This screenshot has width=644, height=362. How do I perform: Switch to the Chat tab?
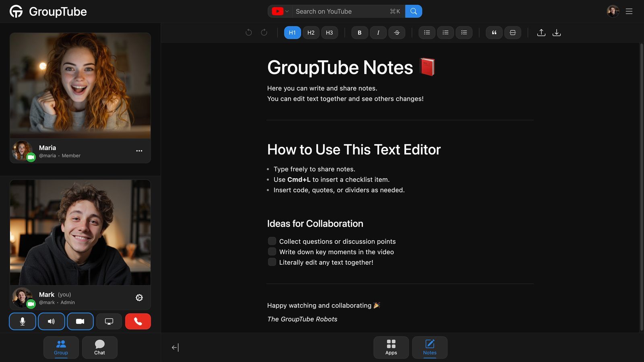[x=99, y=347]
